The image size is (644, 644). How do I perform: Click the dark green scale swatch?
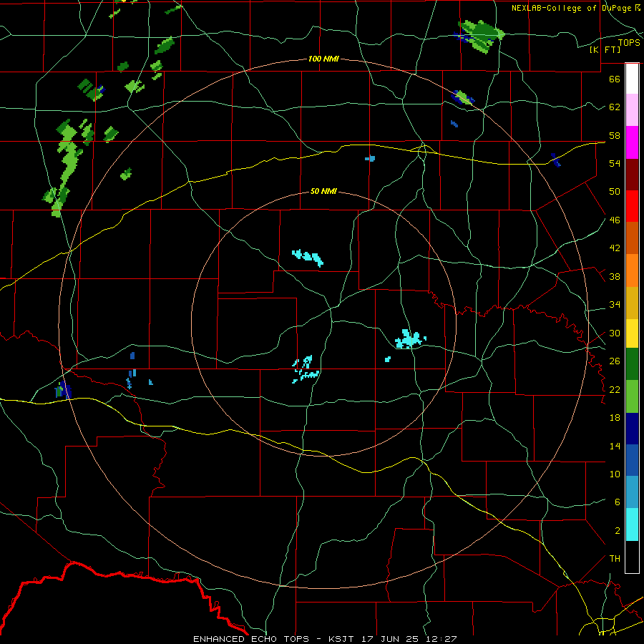point(632,364)
